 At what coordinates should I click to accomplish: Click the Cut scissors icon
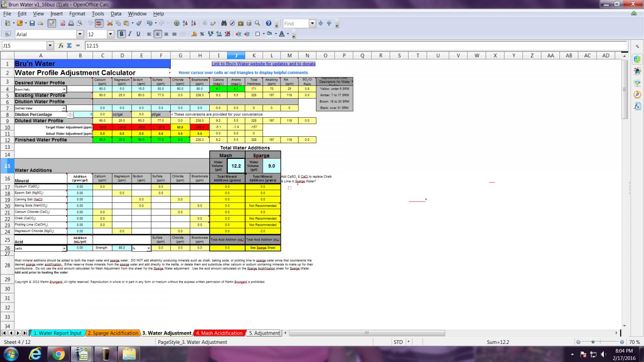(x=109, y=23)
